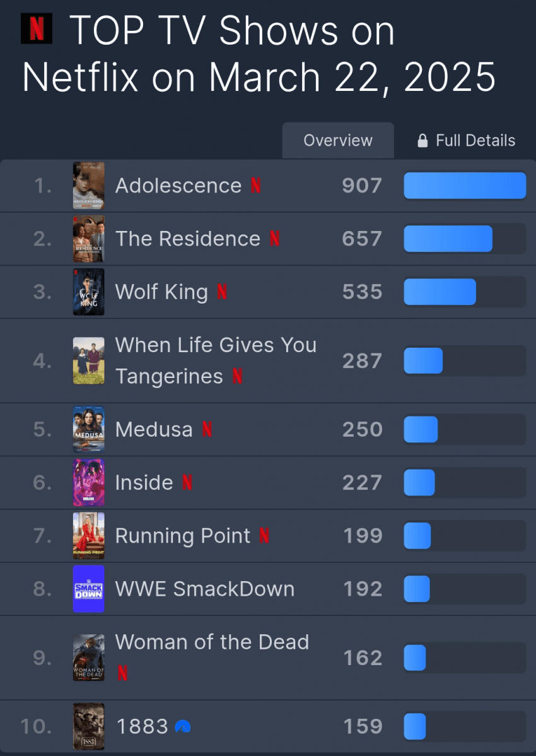Switch to the Overview tab
This screenshot has height=756, width=536.
click(338, 140)
